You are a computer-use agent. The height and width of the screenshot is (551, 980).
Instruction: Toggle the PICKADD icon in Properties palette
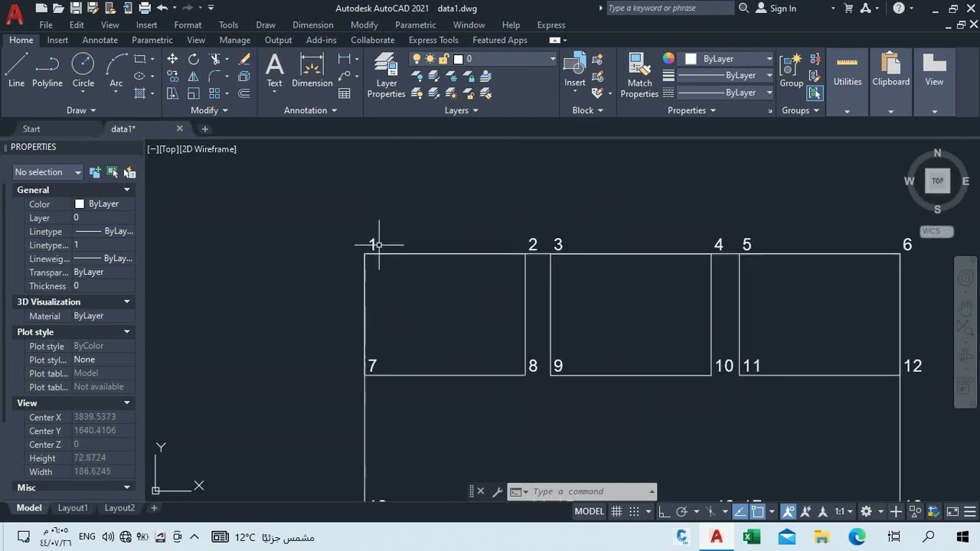coord(94,172)
